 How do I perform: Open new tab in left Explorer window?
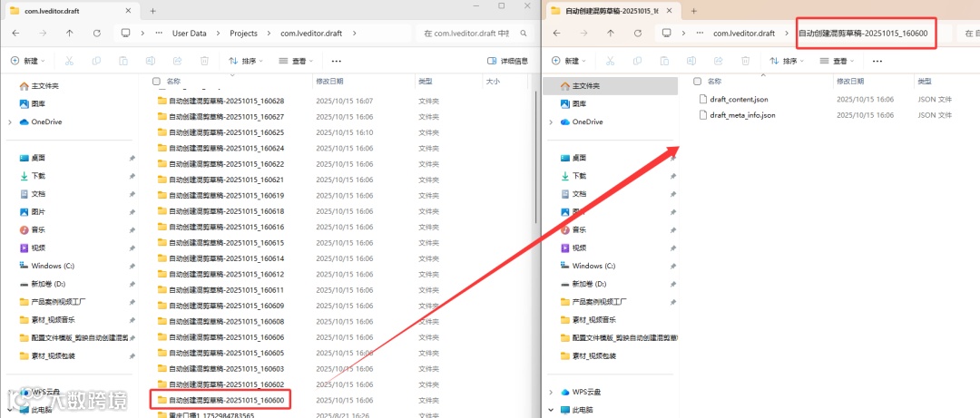153,11
